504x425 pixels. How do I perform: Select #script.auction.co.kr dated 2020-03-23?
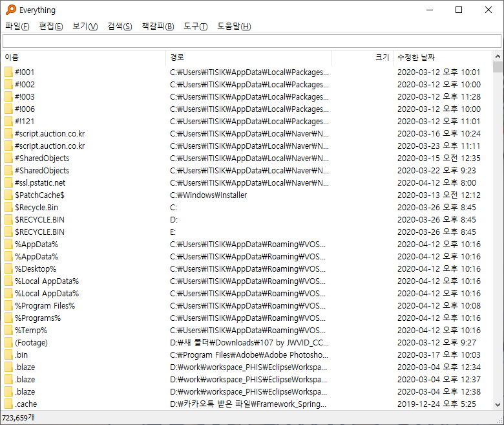[x=50, y=146]
